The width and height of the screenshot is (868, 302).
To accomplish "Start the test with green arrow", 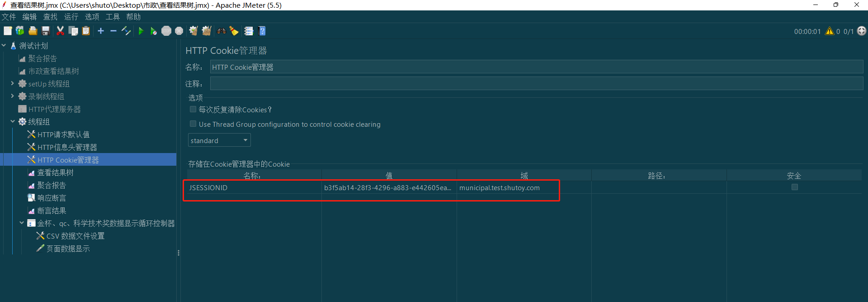I will pyautogui.click(x=141, y=31).
